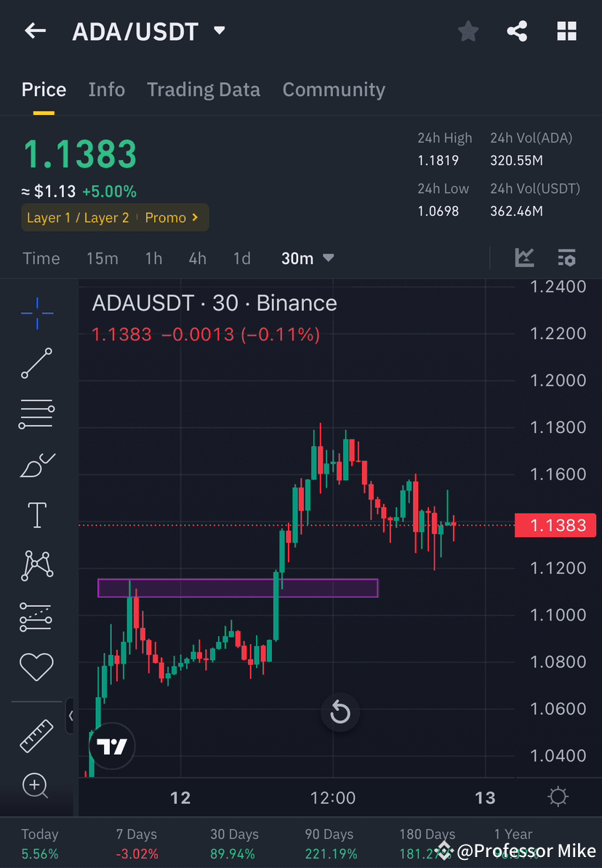Select the XABCD pattern tool
This screenshot has width=602, height=868.
tap(36, 565)
